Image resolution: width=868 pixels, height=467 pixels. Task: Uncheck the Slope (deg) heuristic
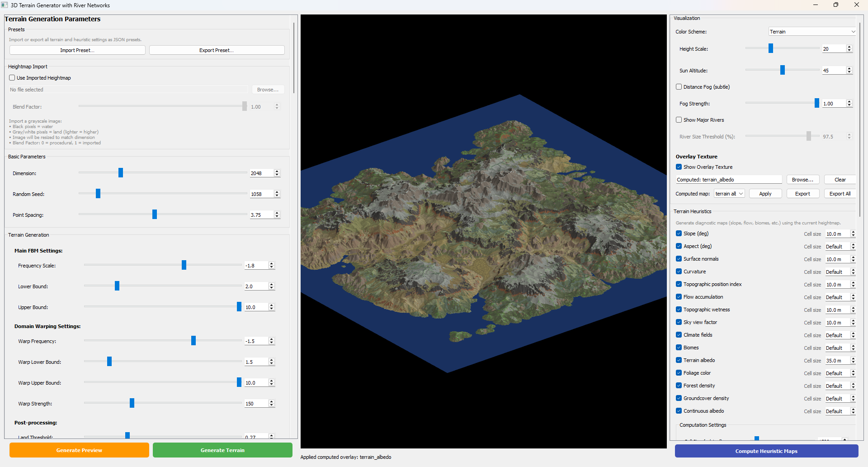(679, 233)
